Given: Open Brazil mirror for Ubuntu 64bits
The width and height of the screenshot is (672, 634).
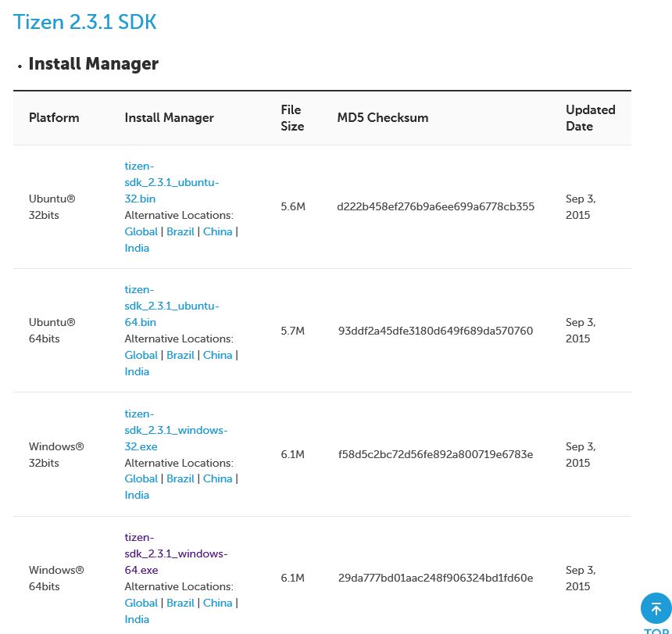Looking at the screenshot, I should tap(181, 355).
